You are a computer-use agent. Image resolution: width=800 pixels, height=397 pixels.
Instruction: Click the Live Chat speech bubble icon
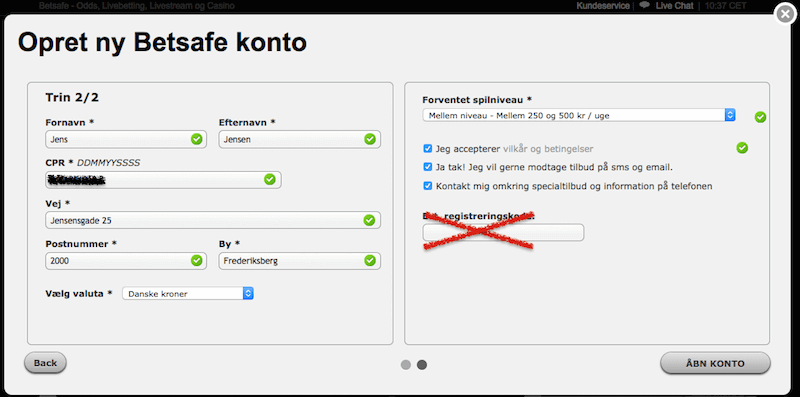pyautogui.click(x=645, y=5)
